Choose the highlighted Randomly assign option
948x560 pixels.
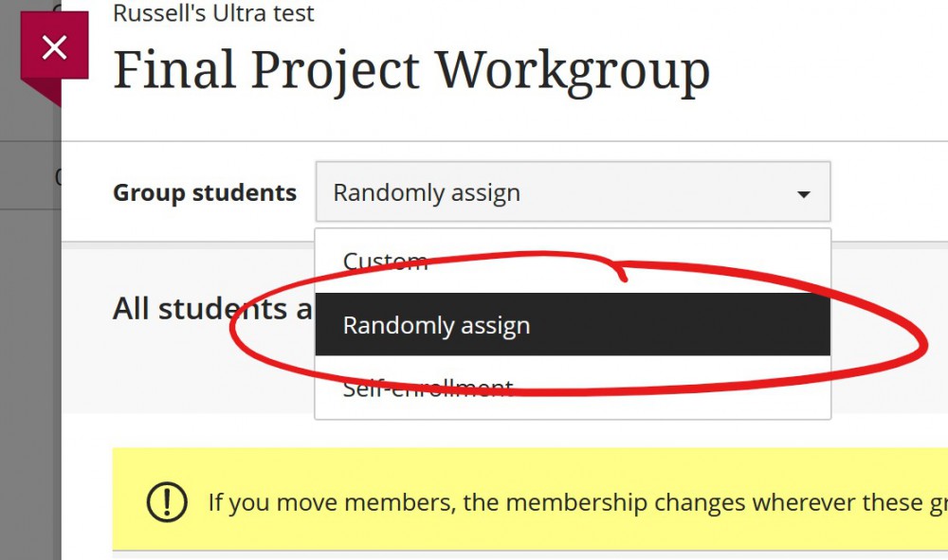tap(436, 324)
